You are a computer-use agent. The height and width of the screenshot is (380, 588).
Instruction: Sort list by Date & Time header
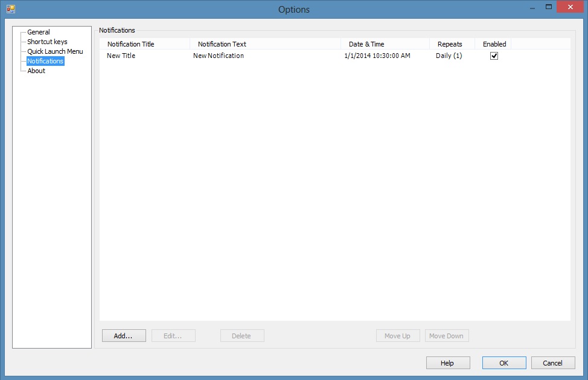tap(366, 44)
